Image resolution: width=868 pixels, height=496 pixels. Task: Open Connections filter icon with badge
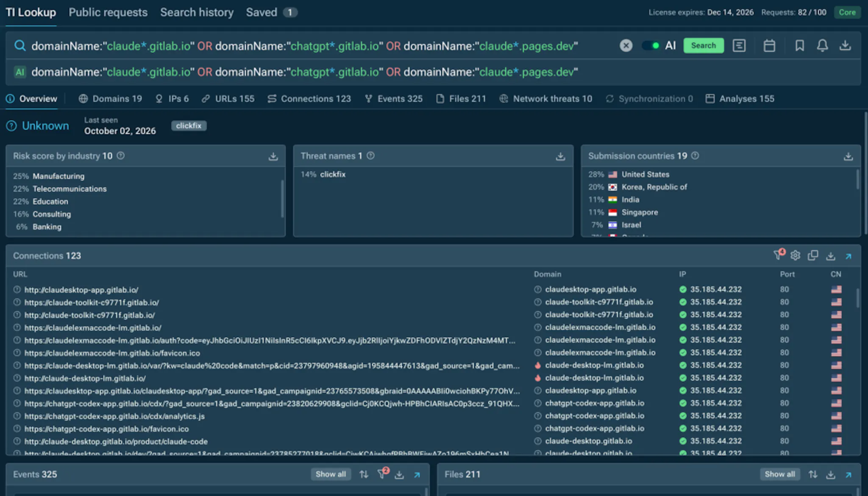(779, 255)
